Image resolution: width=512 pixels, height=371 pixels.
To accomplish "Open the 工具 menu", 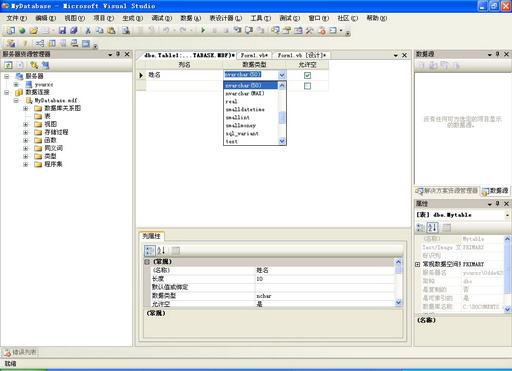I will [261, 18].
